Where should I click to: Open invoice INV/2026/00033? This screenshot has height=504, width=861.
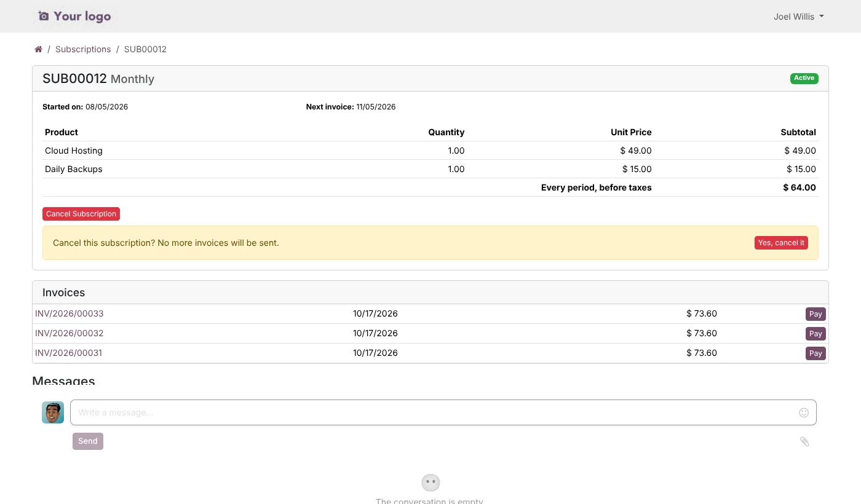pos(69,313)
